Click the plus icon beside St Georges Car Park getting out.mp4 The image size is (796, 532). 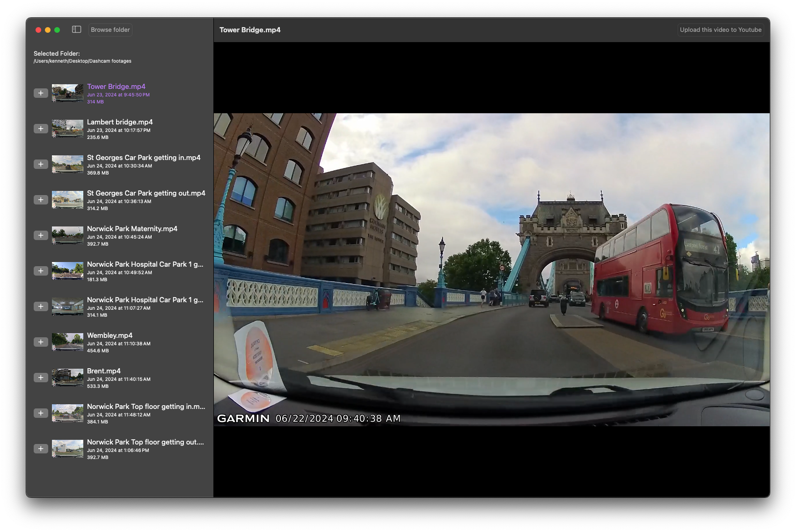point(41,199)
